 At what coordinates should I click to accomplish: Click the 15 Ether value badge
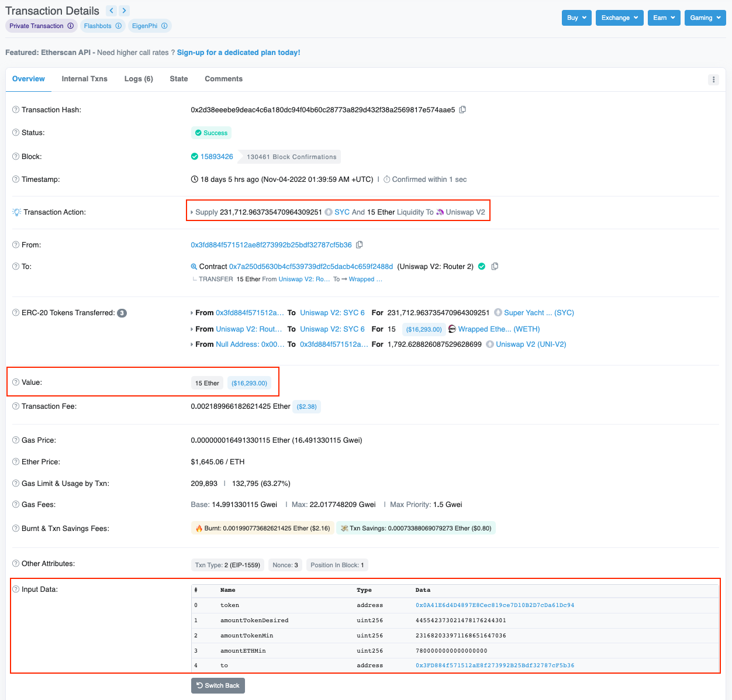tap(207, 383)
